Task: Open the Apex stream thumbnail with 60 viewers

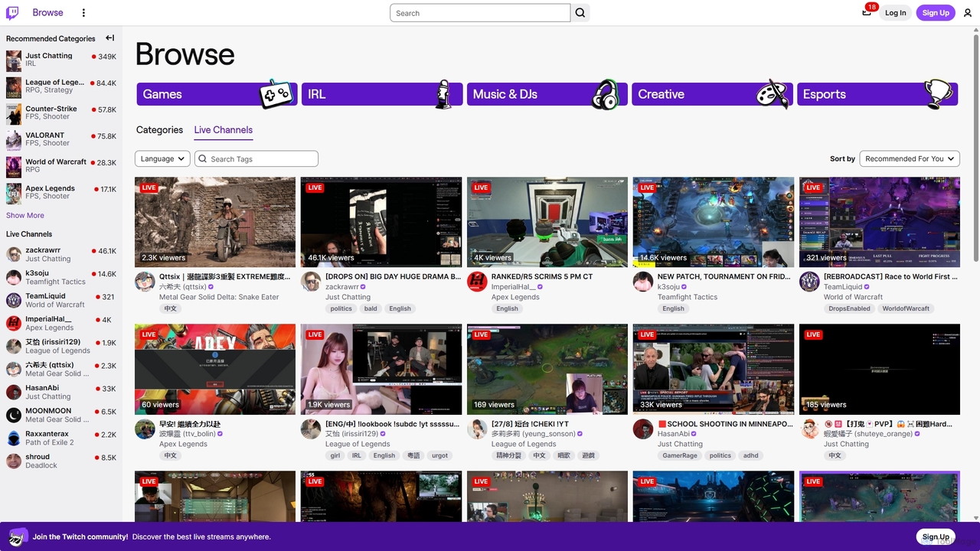Action: coord(215,370)
